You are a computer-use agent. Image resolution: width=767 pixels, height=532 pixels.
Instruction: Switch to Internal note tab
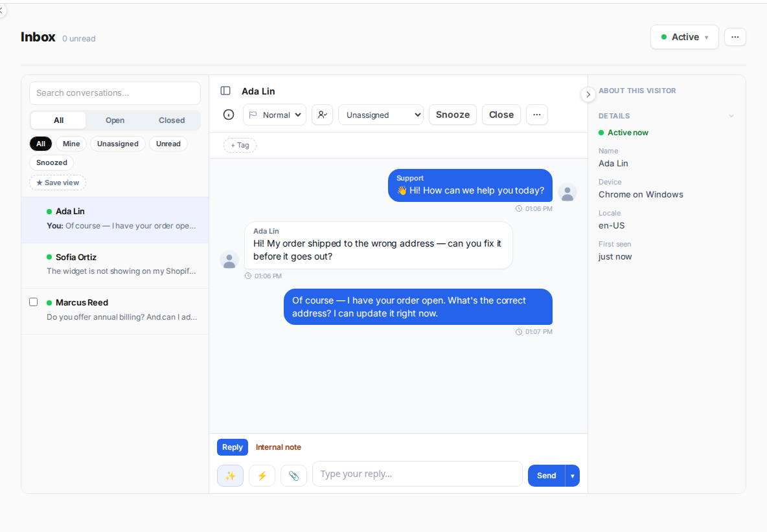pos(279,447)
